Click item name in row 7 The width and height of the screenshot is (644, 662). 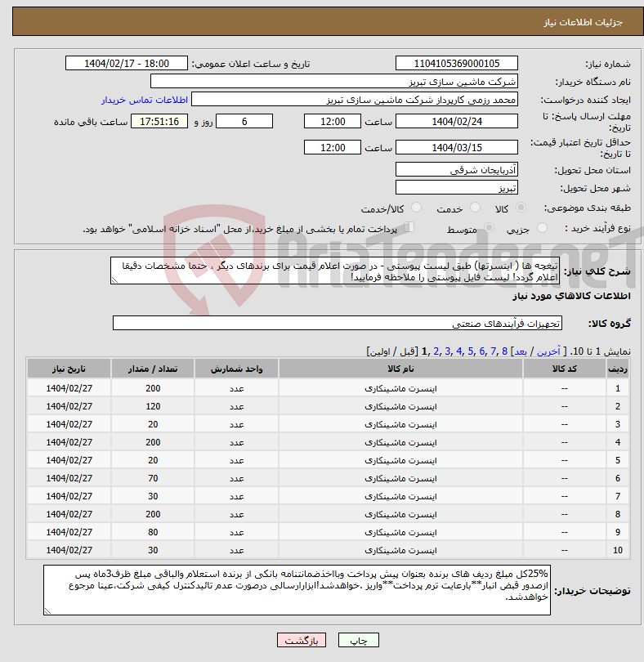coord(400,496)
